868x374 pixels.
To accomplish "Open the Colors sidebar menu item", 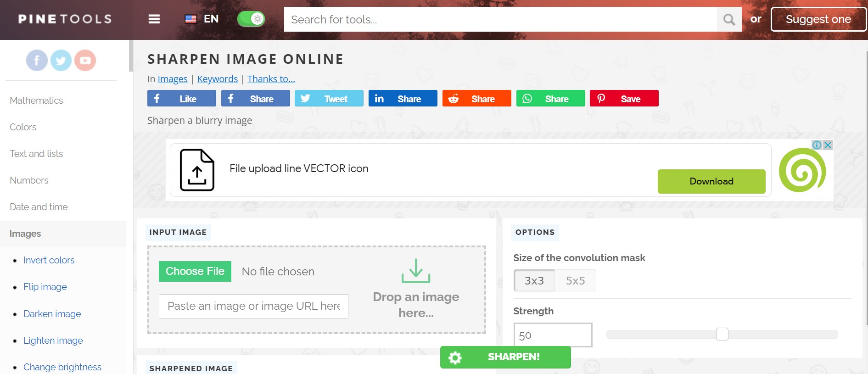I will [x=23, y=127].
